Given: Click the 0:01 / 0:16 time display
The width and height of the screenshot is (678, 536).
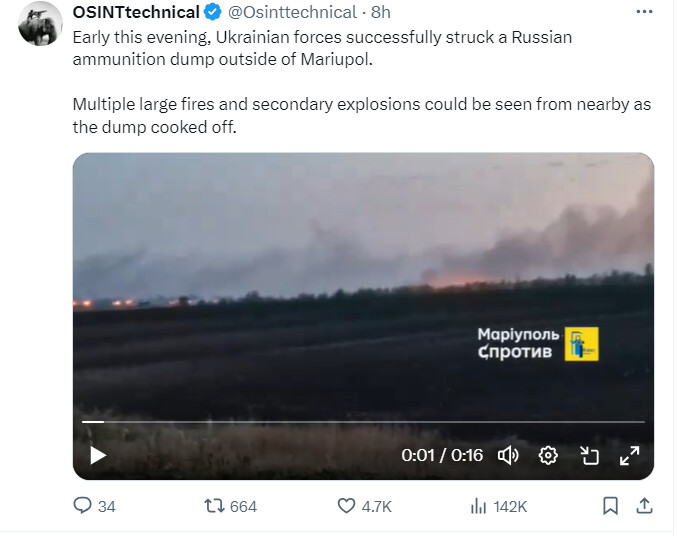Looking at the screenshot, I should (442, 455).
